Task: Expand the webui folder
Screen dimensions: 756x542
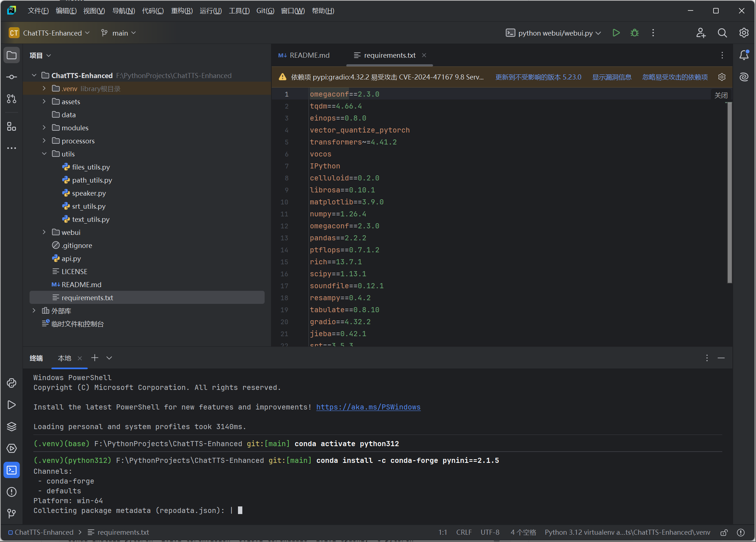Action: click(44, 232)
